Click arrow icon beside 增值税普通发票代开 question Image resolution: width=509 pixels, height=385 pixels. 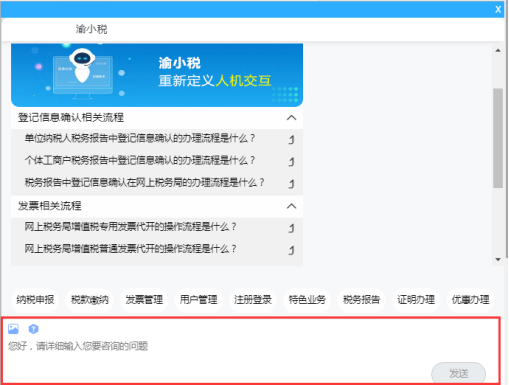(291, 250)
